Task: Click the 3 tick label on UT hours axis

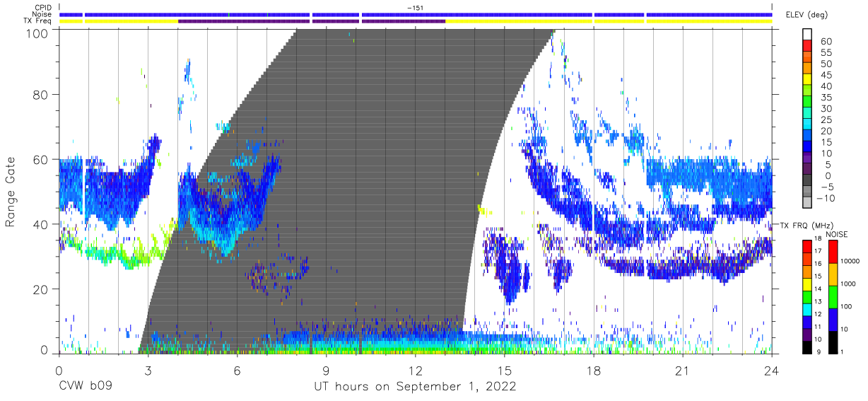Action: 148,370
